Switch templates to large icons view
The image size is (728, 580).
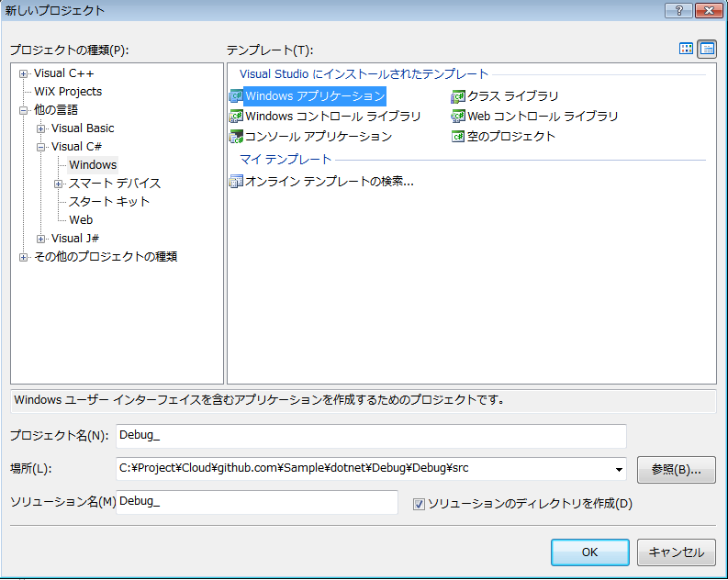(686, 49)
